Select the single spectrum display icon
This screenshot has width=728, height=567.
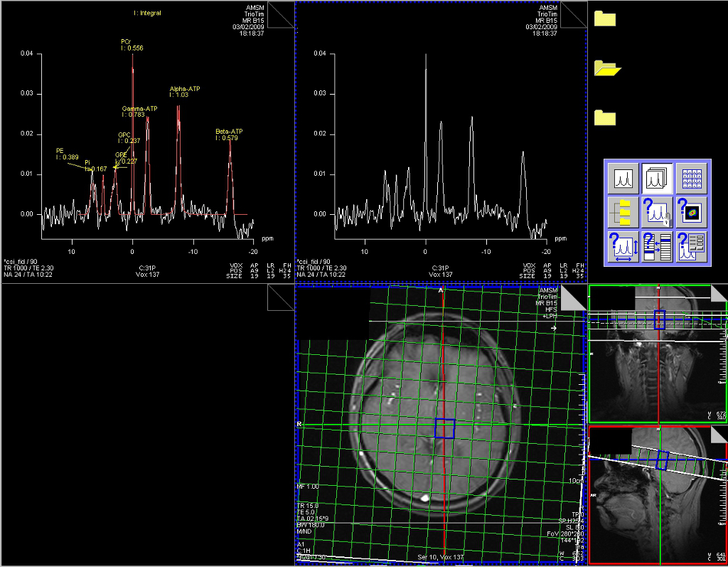pos(623,179)
